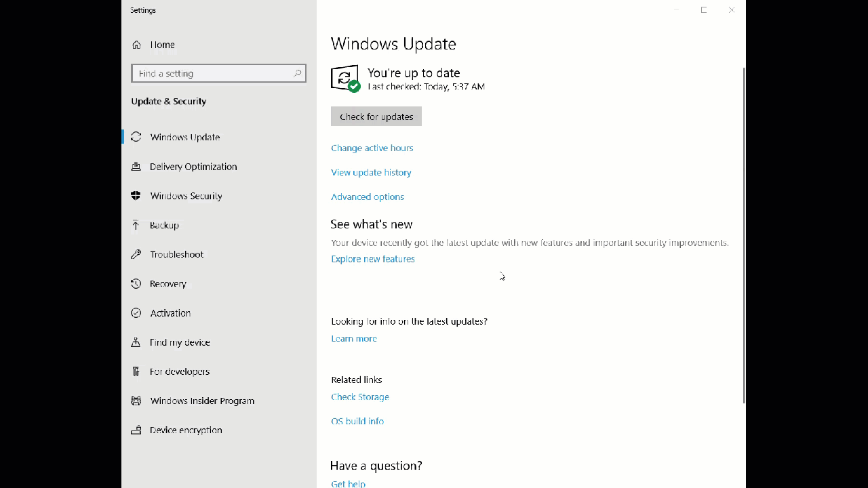Viewport: 868px width, 488px height.
Task: Click the Windows Insider Program icon
Action: pyautogui.click(x=136, y=401)
